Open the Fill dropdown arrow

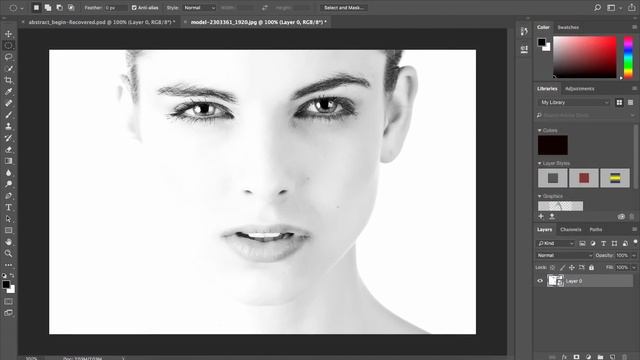tap(634, 268)
